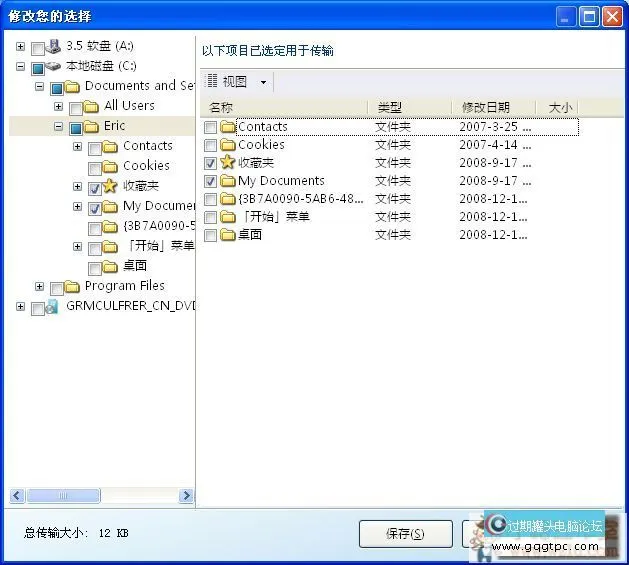
Task: Click the My Documents folder icon in tree
Action: [x=110, y=207]
